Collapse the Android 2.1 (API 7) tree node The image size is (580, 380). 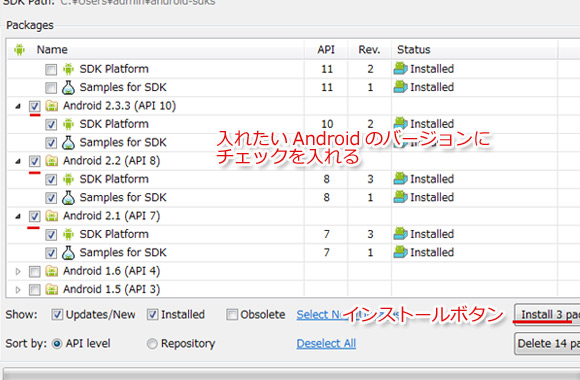pos(18,217)
